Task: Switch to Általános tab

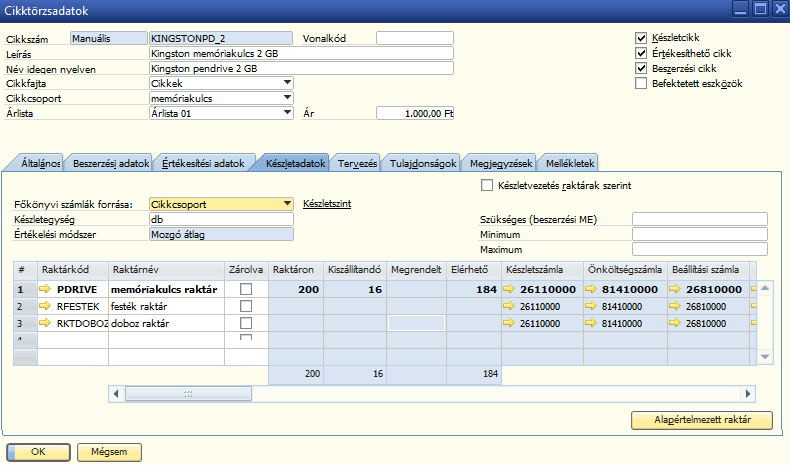Action: [x=40, y=163]
